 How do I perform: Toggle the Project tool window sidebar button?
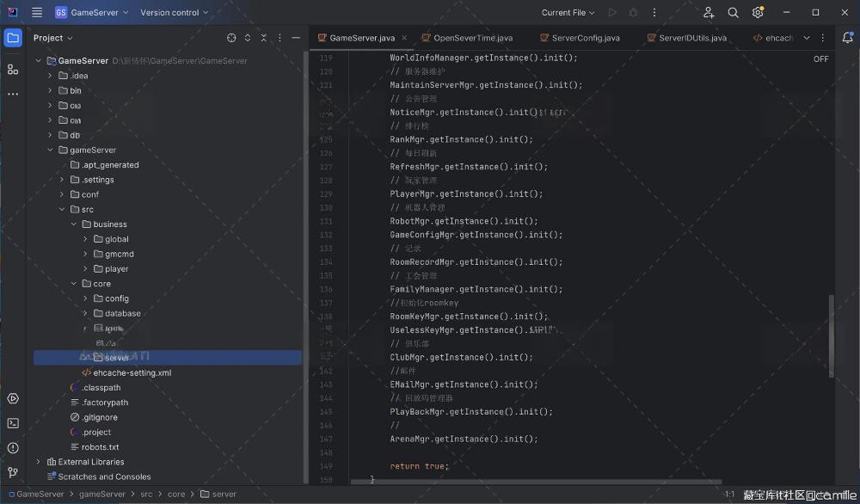(13, 38)
